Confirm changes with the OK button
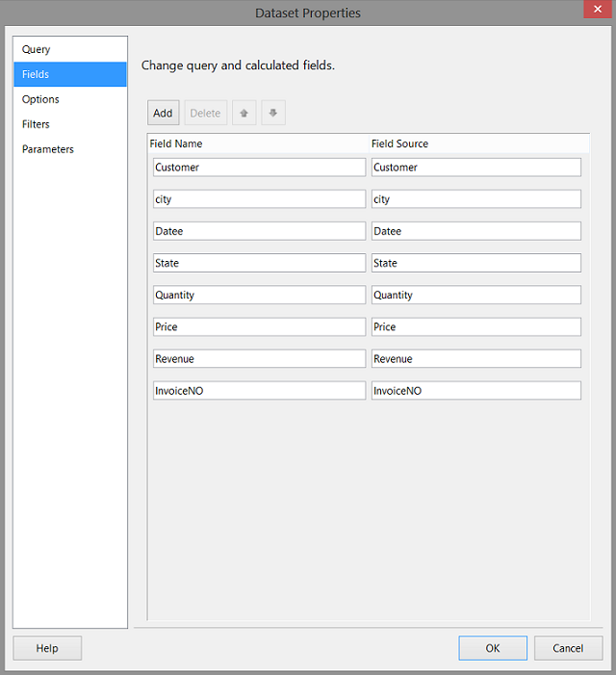This screenshot has height=675, width=616. [493, 648]
